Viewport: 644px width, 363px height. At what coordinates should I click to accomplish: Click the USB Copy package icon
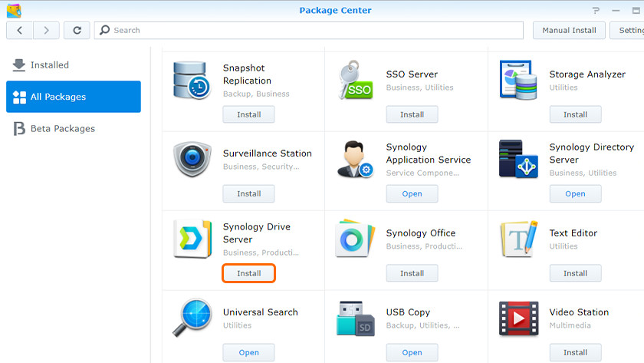[355, 318]
